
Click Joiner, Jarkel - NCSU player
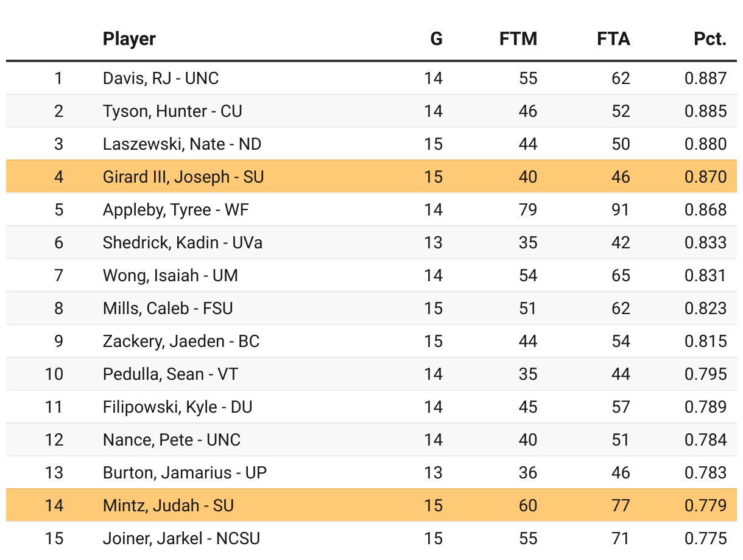[x=181, y=538]
